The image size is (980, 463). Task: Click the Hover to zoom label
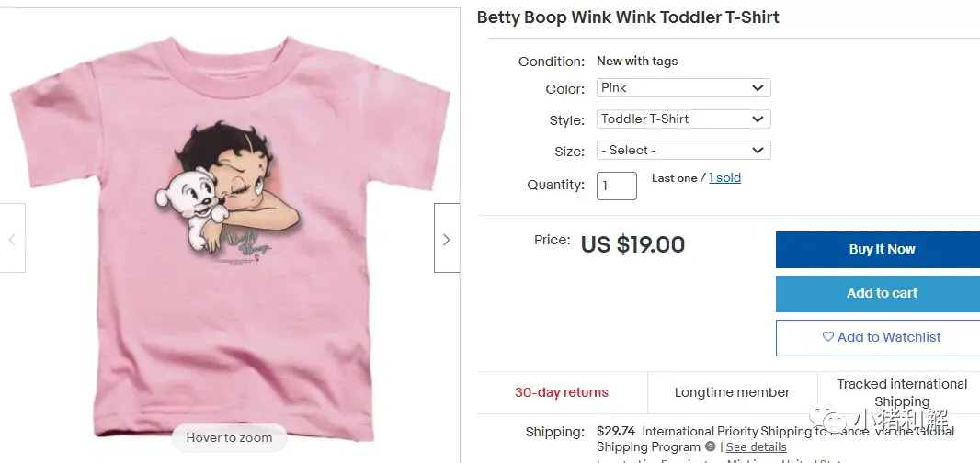229,437
